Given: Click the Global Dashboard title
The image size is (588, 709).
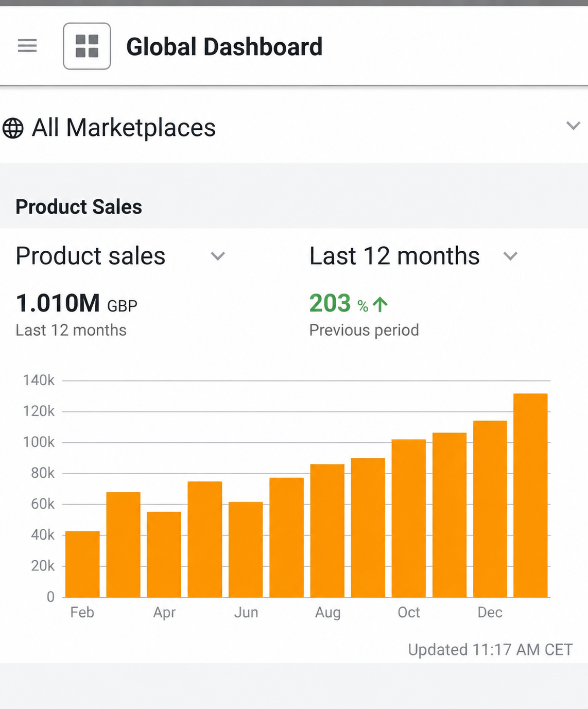Looking at the screenshot, I should [x=224, y=47].
